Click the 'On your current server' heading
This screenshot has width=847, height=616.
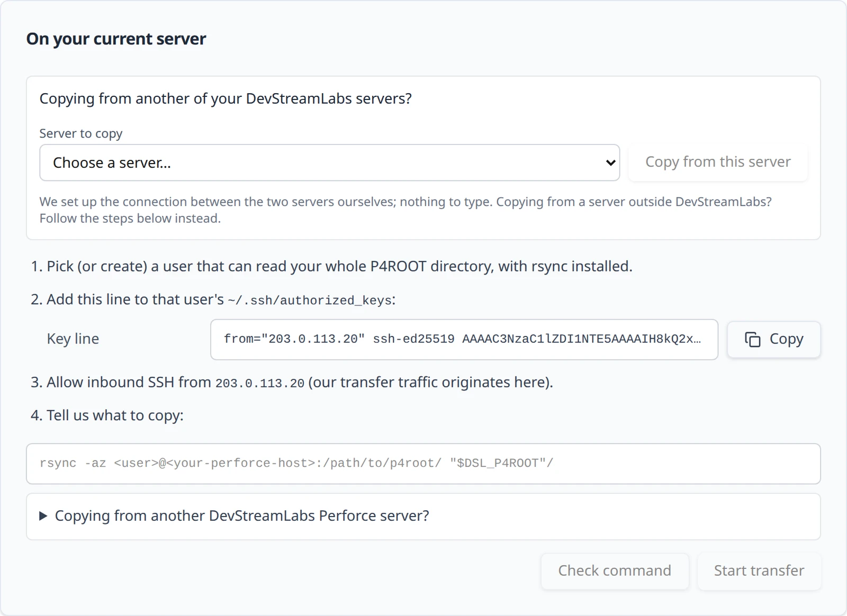pyautogui.click(x=116, y=39)
